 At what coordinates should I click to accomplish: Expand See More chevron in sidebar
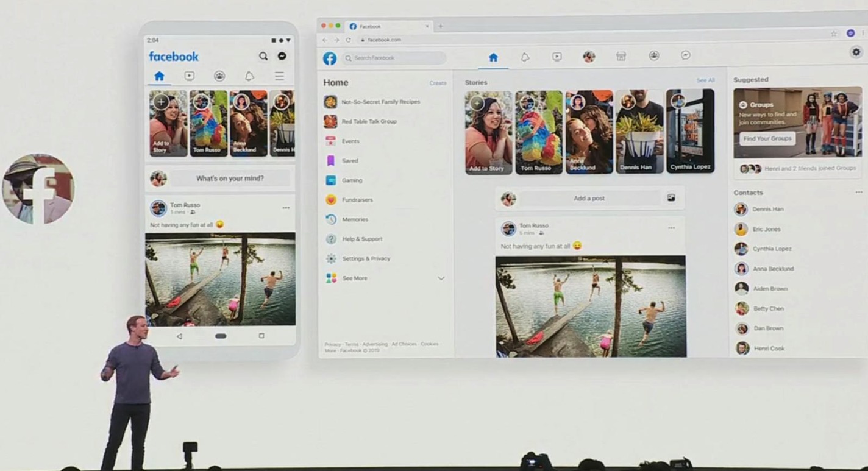[441, 278]
